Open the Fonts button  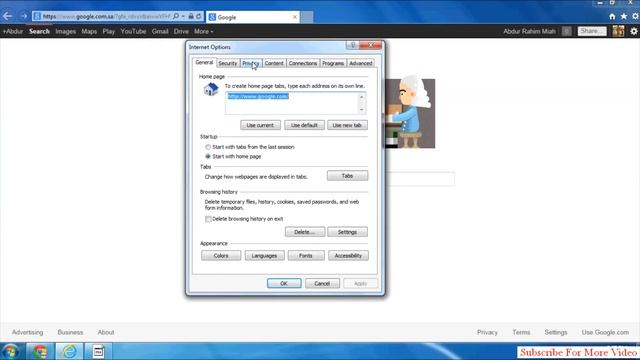coord(306,256)
